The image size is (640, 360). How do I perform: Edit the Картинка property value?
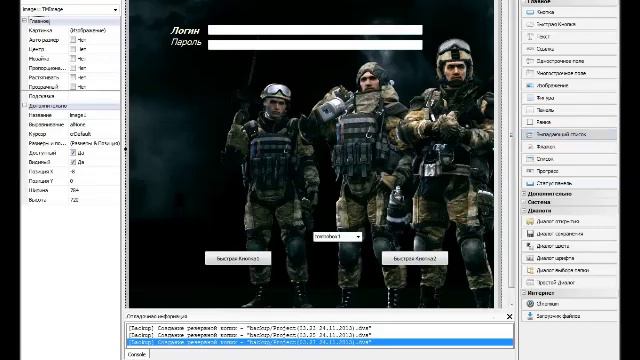[94, 30]
